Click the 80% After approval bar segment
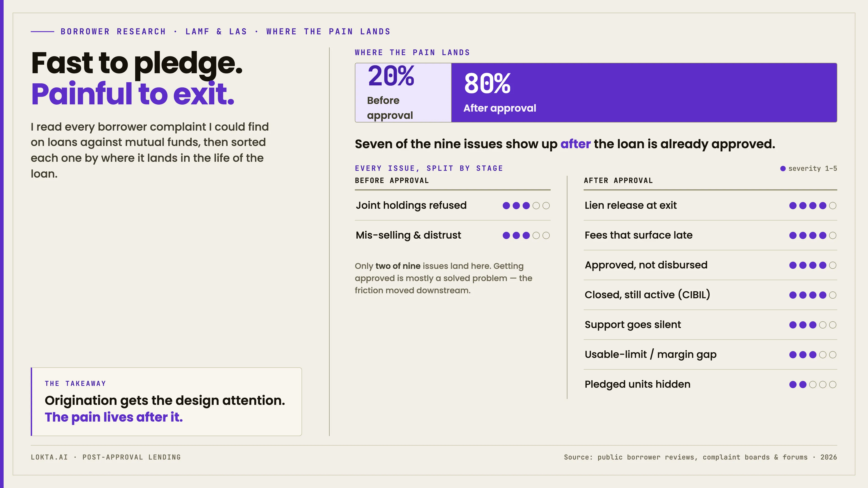This screenshot has height=488, width=868. click(x=644, y=93)
